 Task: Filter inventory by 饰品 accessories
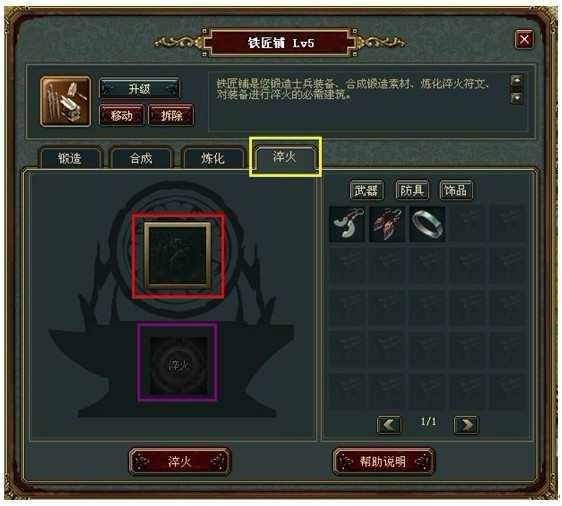point(456,190)
